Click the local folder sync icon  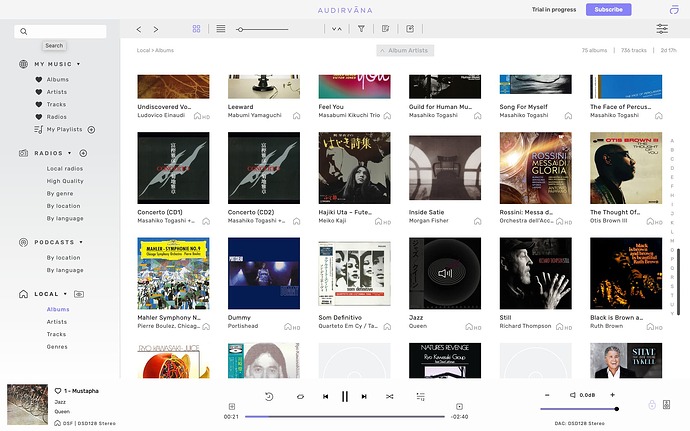point(79,294)
